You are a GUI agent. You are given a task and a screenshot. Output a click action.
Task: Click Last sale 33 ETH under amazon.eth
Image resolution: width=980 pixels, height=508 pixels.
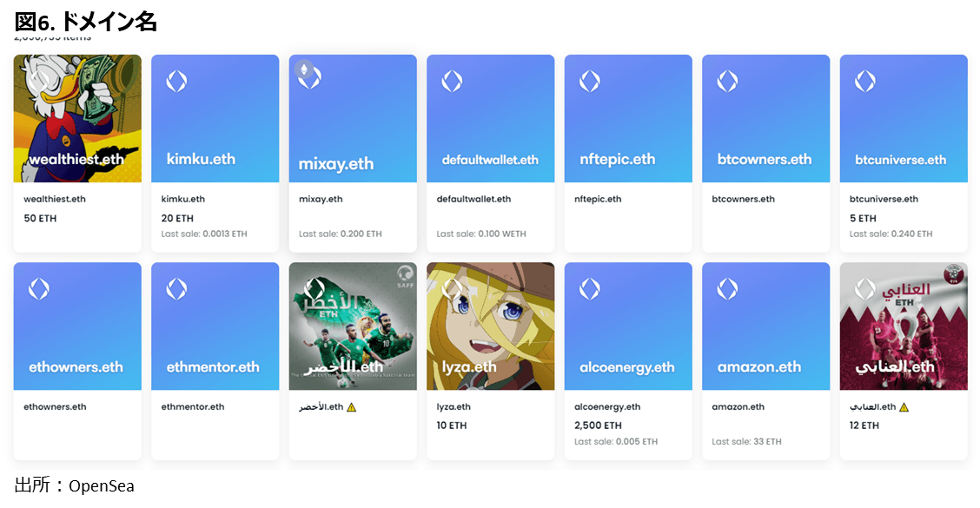click(x=746, y=442)
